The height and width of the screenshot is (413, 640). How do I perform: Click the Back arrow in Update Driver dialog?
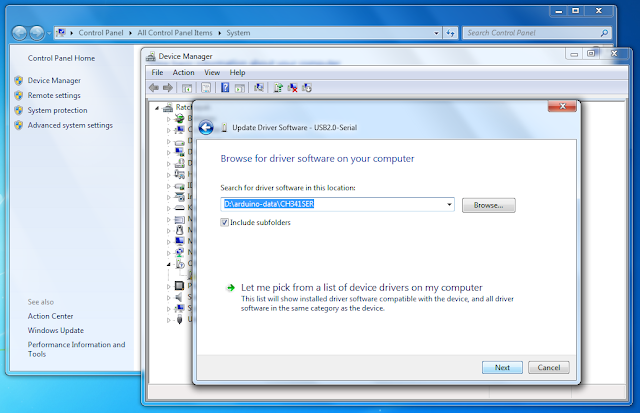point(206,127)
